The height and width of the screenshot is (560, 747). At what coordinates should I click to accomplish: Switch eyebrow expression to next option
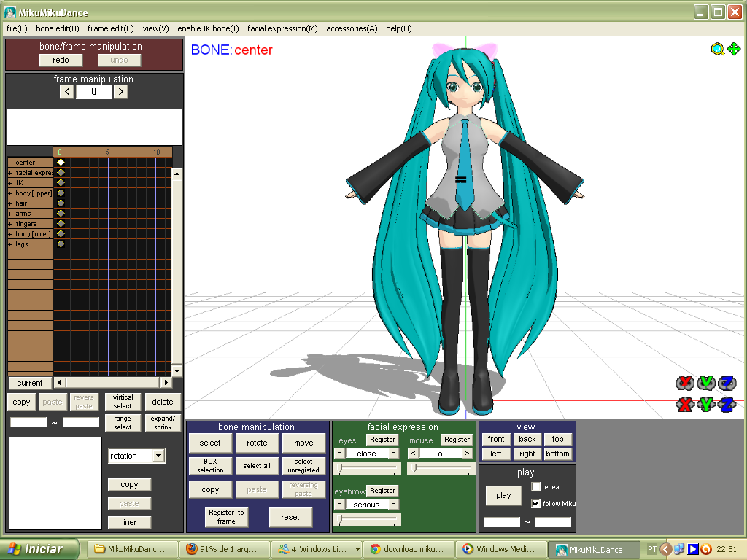click(393, 505)
